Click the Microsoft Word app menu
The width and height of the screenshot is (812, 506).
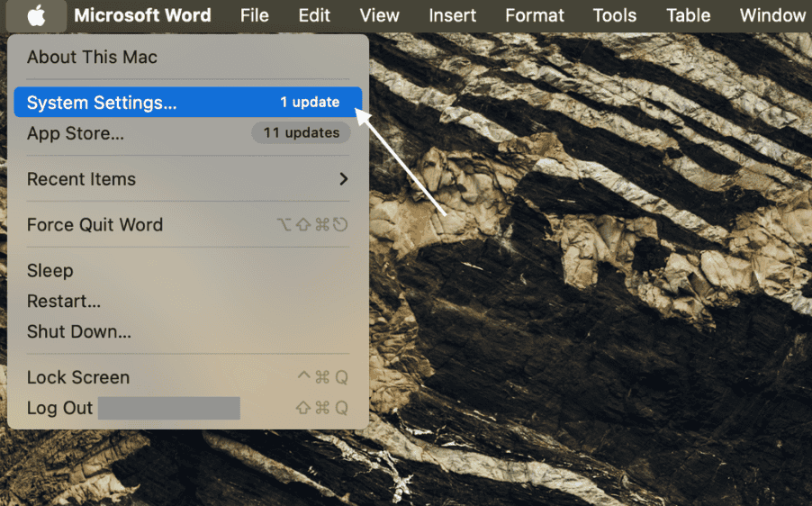[x=142, y=15]
